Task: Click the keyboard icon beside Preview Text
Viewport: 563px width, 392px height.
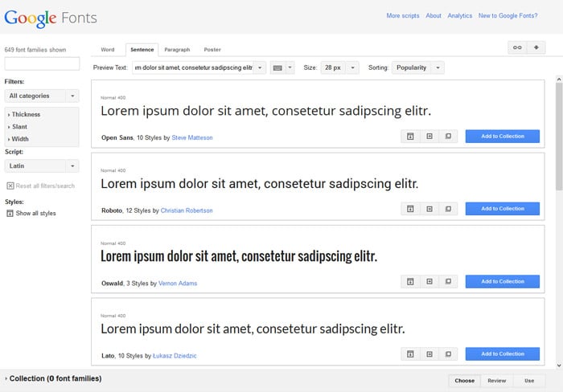Action: point(277,68)
